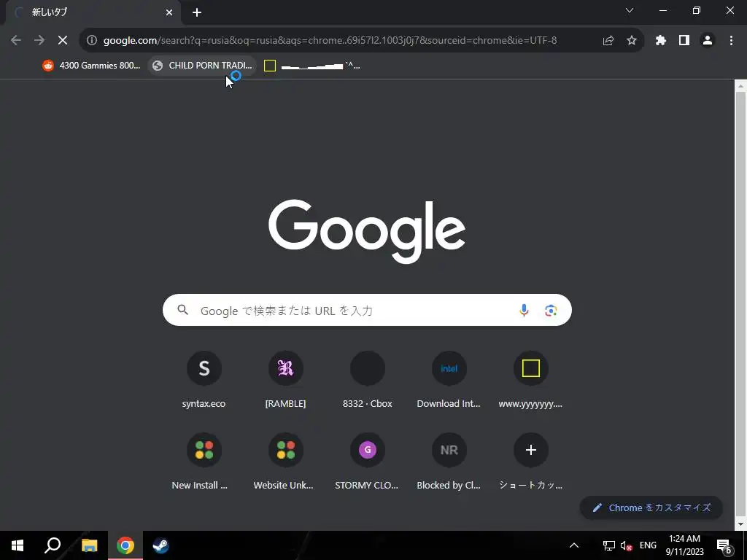Click the forward navigation arrow
747x560 pixels.
pyautogui.click(x=39, y=41)
